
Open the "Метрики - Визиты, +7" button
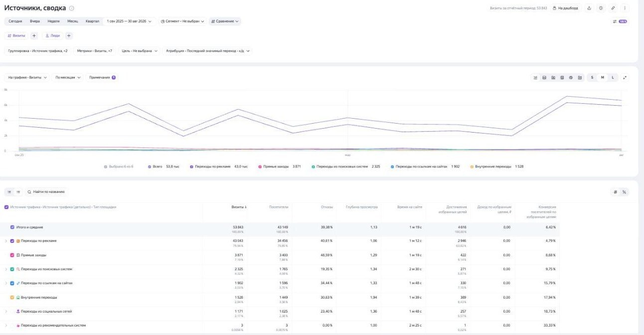click(x=95, y=51)
